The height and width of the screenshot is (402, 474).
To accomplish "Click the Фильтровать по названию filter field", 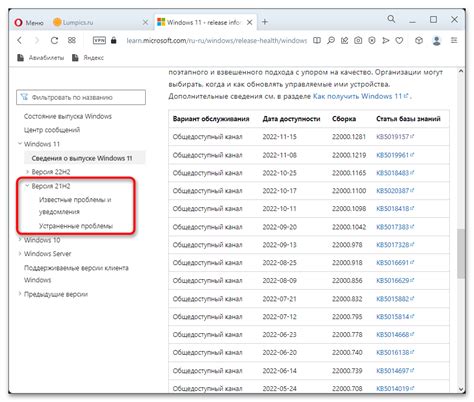I will coord(81,97).
